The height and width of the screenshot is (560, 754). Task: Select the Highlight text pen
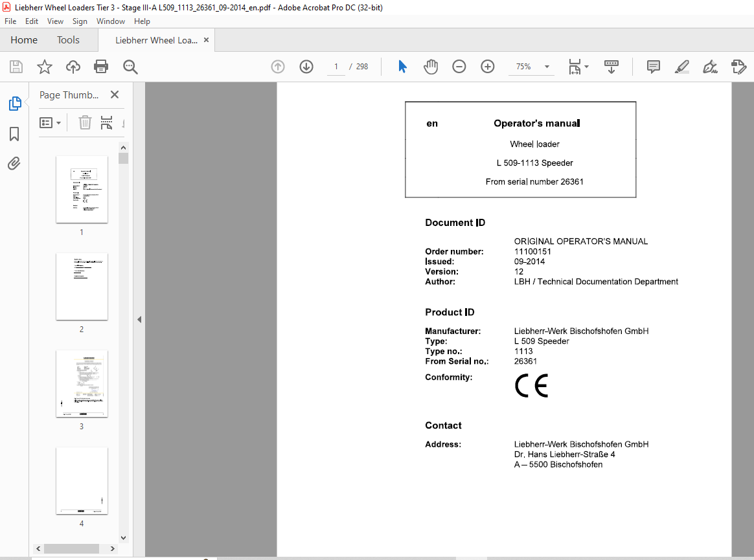(x=682, y=66)
